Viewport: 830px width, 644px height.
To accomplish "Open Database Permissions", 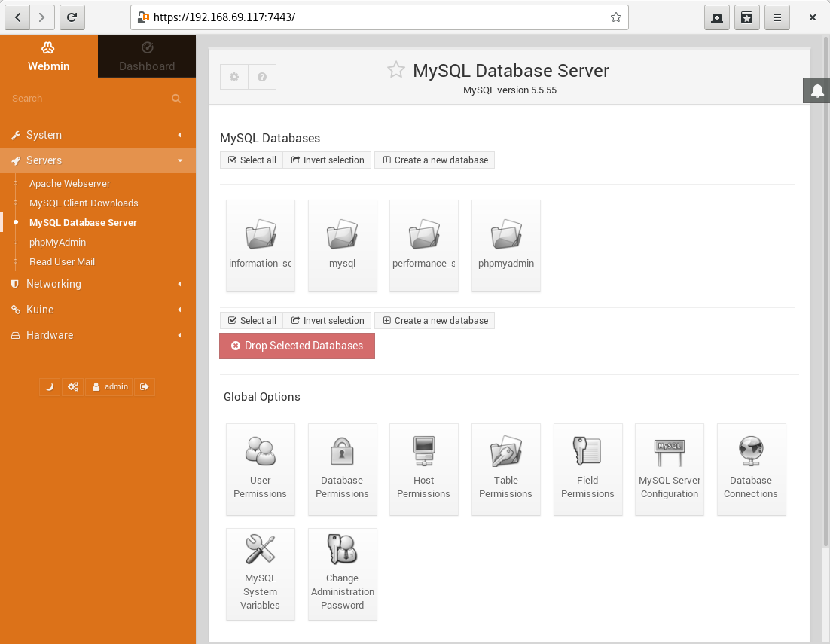I will [343, 469].
